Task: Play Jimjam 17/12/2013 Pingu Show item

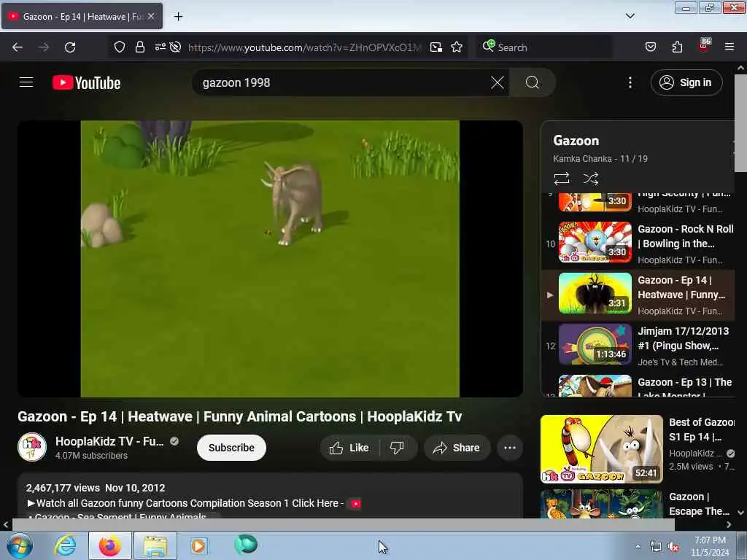Action: (x=638, y=346)
